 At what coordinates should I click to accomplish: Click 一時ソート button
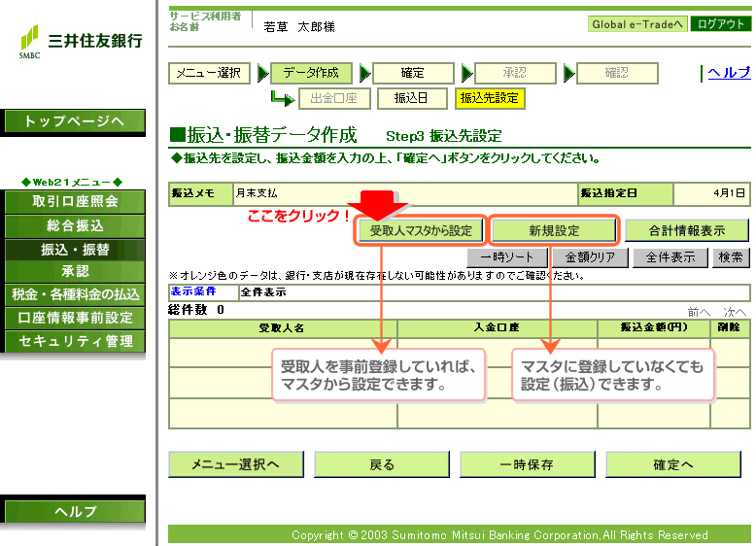(x=507, y=257)
